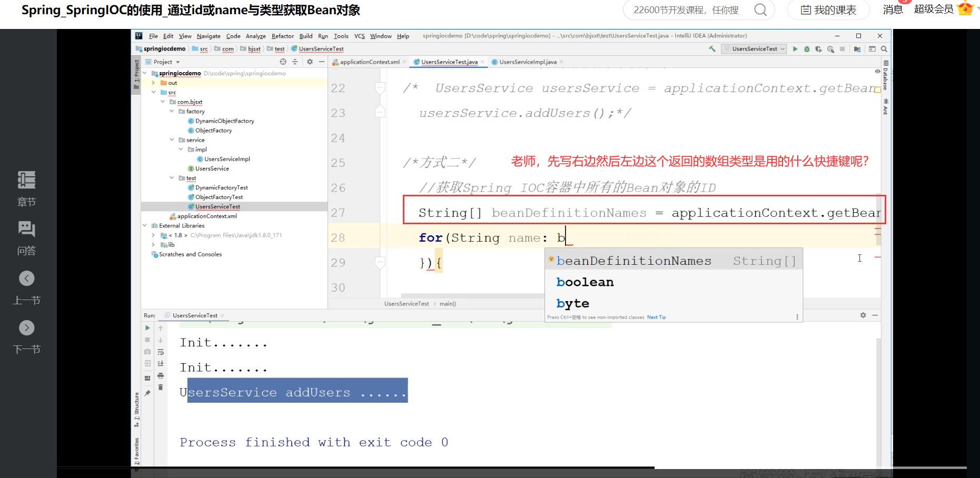Open Project panel settings gear
980x478 pixels.
click(x=310, y=62)
